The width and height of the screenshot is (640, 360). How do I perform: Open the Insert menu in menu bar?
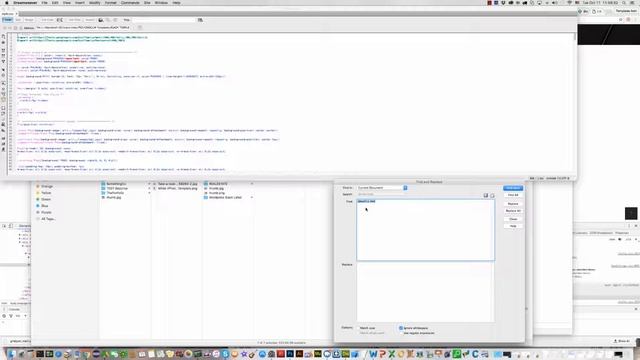pyautogui.click(x=80, y=3)
